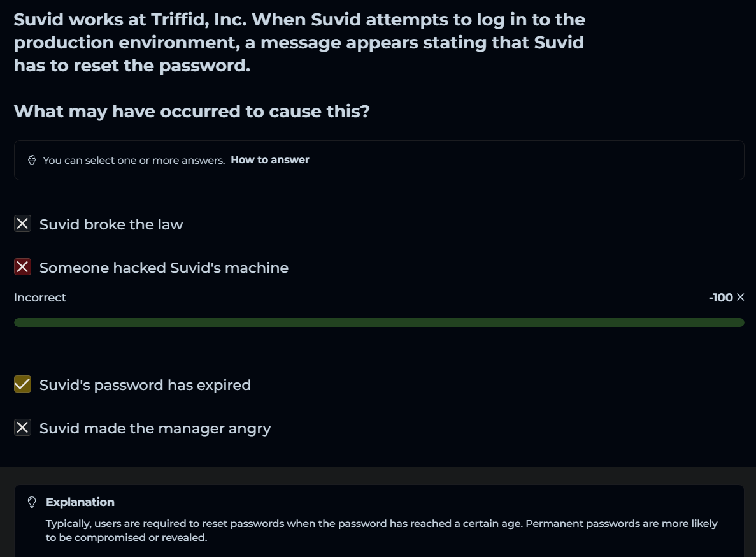Select the 'Suvid broke the law' answer text
Screen dimensions: 756x557
(x=111, y=224)
